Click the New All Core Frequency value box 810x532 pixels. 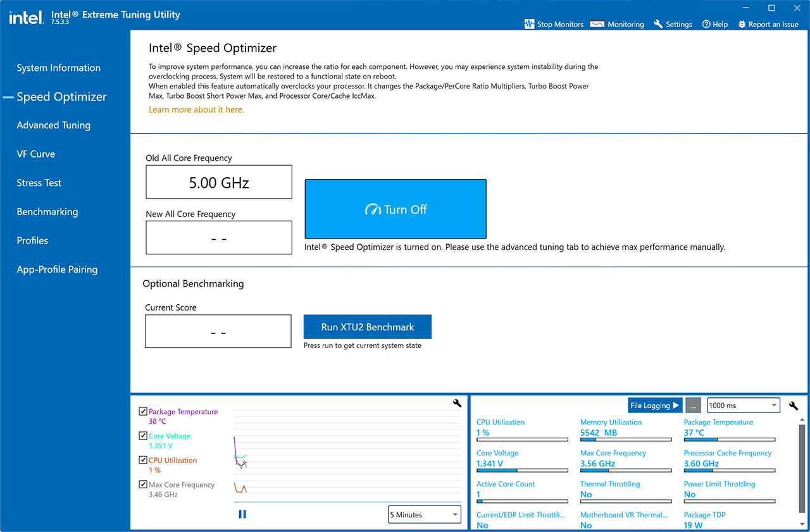[x=219, y=238]
